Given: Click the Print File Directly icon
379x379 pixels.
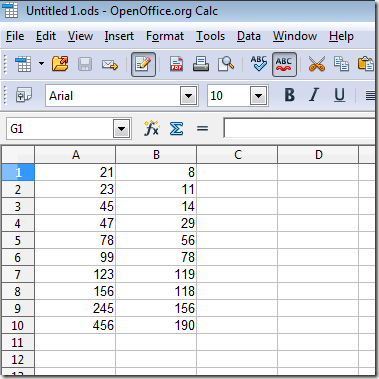Looking at the screenshot, I should click(201, 64).
